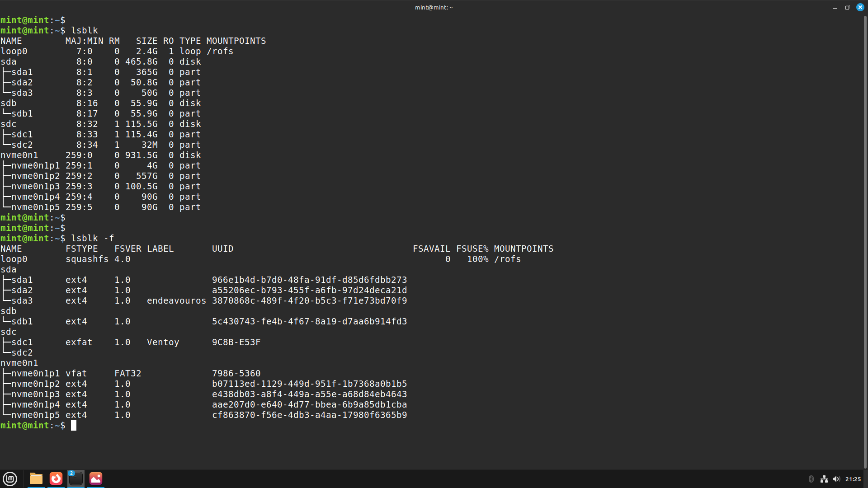The width and height of the screenshot is (868, 488).
Task: Click the /rofs mountpoint in first lsblk output
Action: click(x=220, y=51)
